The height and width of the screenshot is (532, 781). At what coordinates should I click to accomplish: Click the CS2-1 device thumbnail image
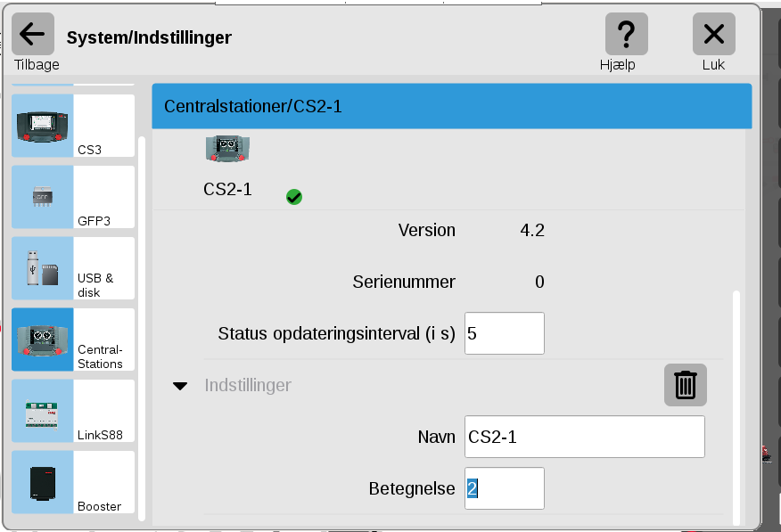click(227, 148)
